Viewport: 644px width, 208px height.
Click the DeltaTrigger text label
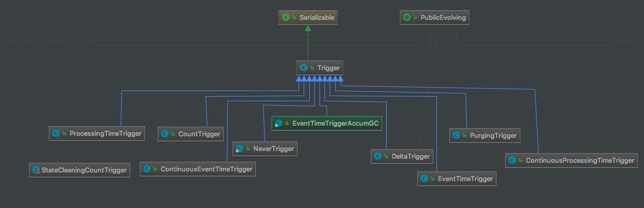pos(411,156)
